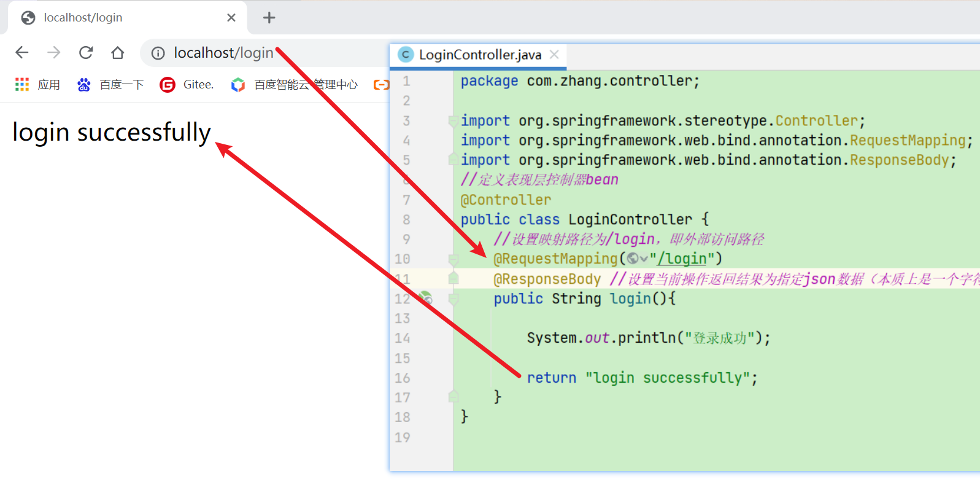The height and width of the screenshot is (500, 980).
Task: Click the import line ending with Controller;
Action: [663, 120]
